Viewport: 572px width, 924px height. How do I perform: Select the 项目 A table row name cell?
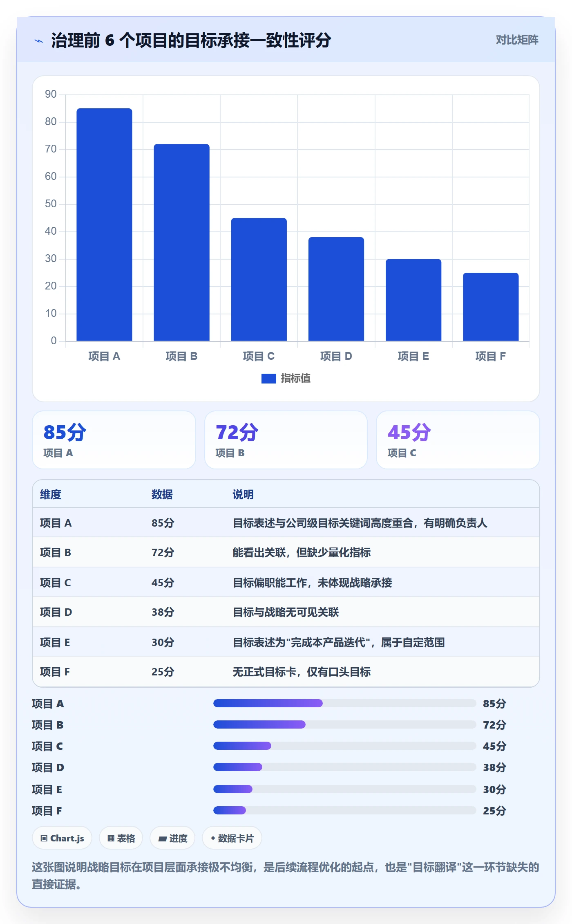pyautogui.click(x=56, y=523)
